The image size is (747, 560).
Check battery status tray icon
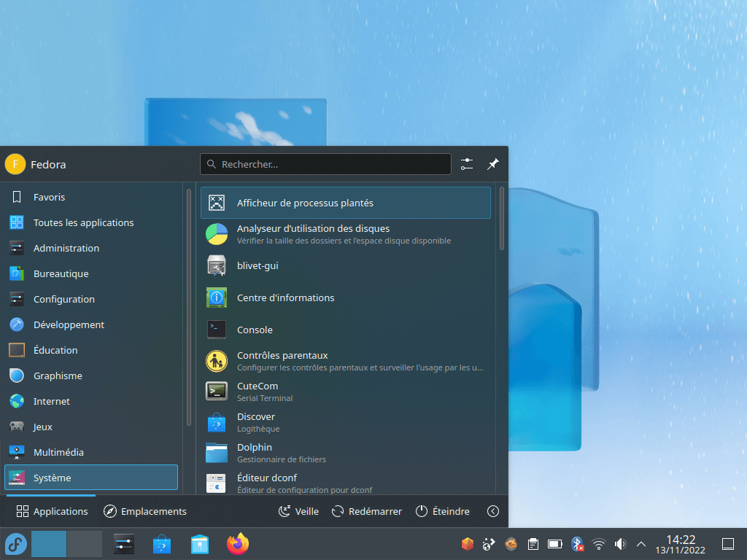[x=555, y=544]
